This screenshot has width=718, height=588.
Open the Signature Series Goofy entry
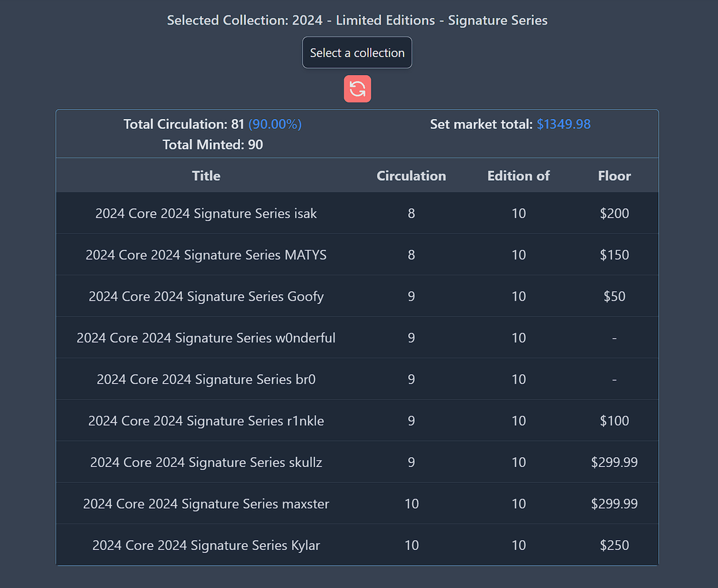pos(206,297)
